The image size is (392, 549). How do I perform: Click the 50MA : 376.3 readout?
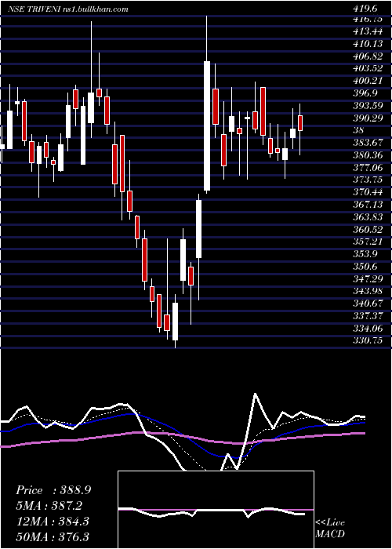[x=53, y=537]
